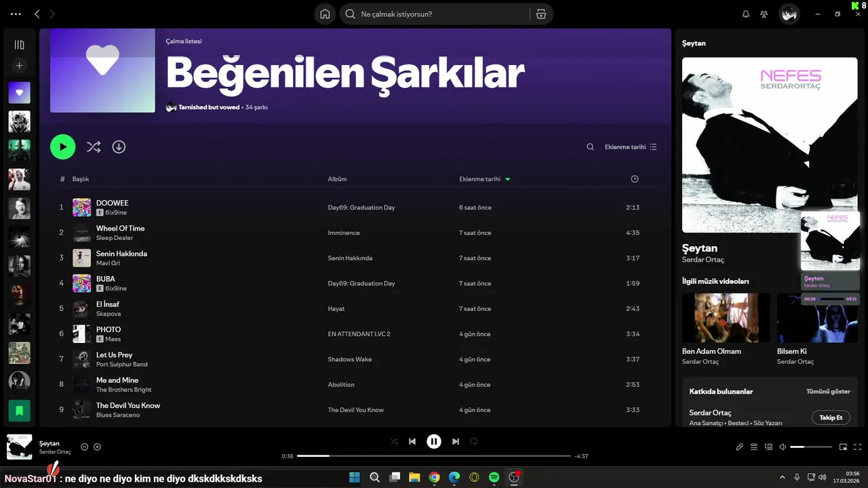Open connect to a device
868x488 pixels.
point(768,447)
